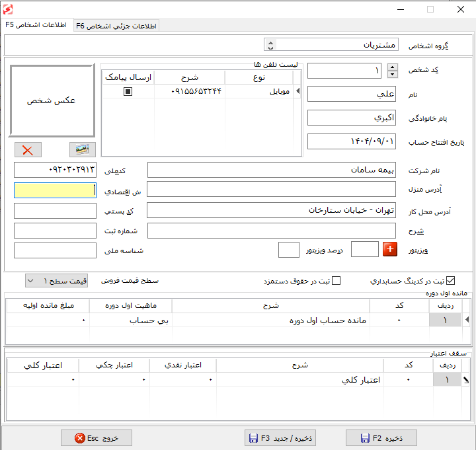Open the گروه اشخاص dropdown spinner
This screenshot has height=450, width=476.
pos(270,45)
